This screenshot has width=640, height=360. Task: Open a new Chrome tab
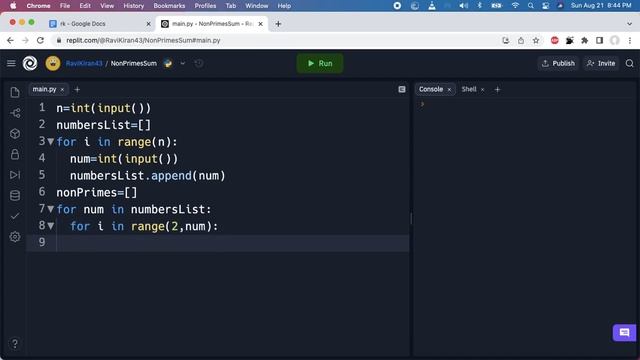pos(278,24)
